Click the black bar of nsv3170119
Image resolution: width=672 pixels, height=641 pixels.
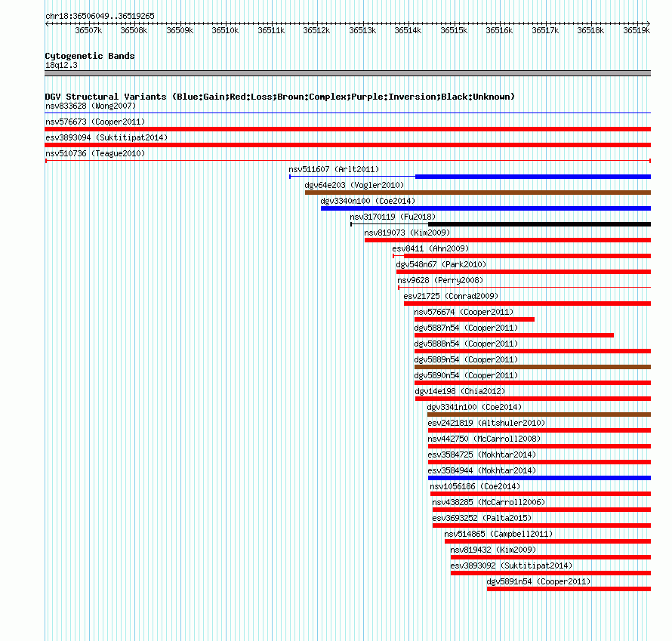[x=540, y=224]
